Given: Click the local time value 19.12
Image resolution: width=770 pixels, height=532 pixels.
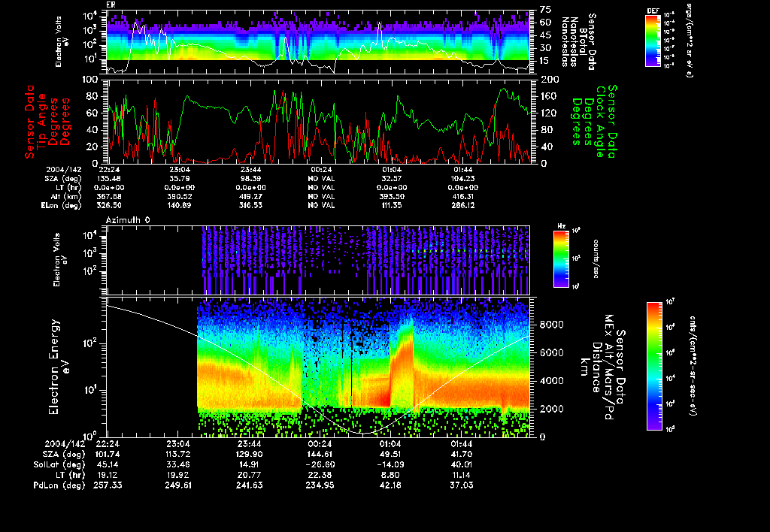Looking at the screenshot, I should pos(108,475).
